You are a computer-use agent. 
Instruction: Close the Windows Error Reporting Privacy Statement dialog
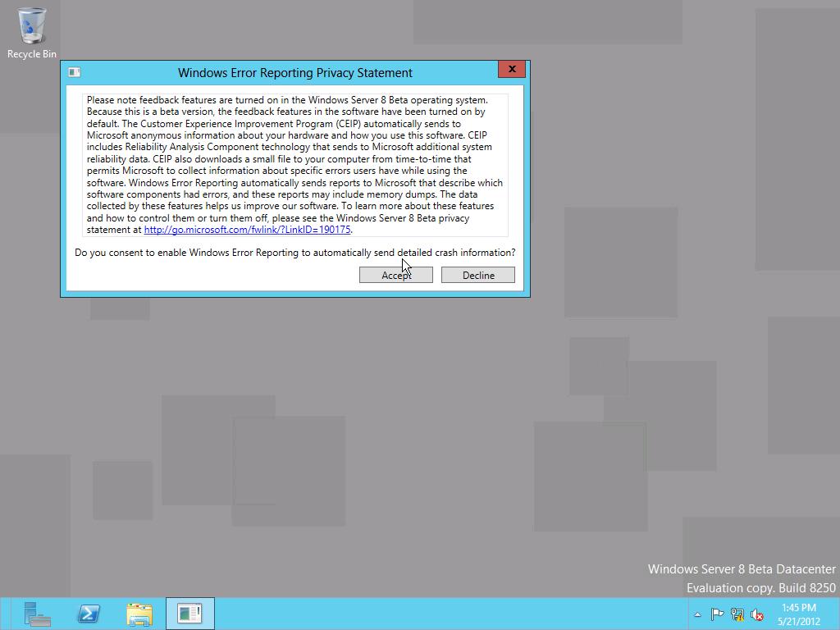point(512,69)
